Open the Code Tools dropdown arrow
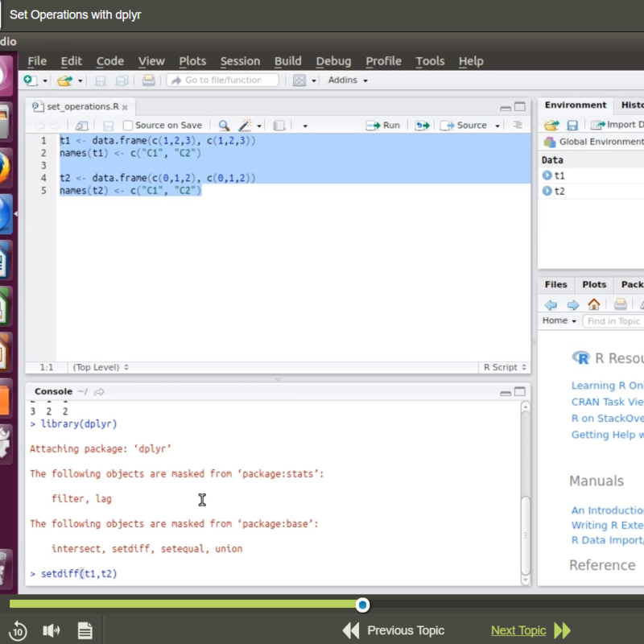The width and height of the screenshot is (644, 644). tap(259, 126)
